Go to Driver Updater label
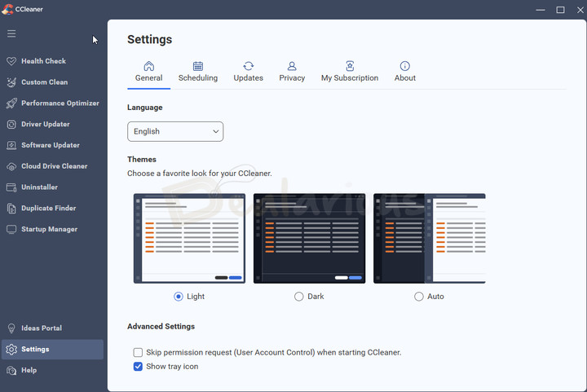 (46, 124)
